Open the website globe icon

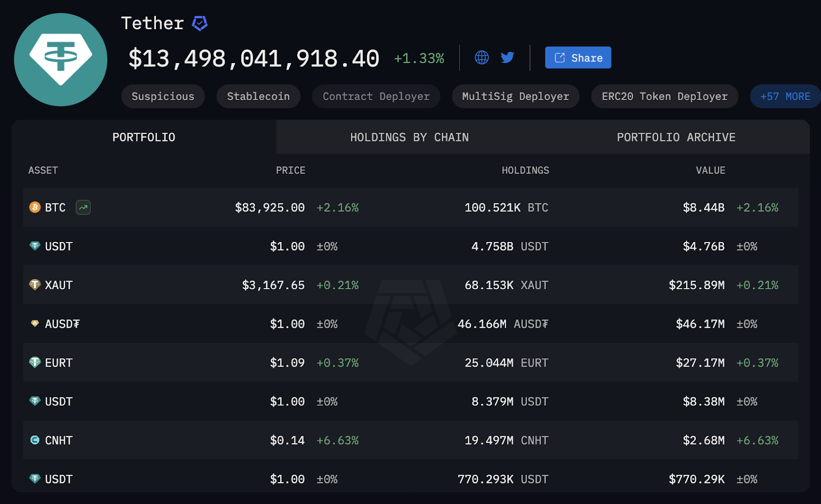tap(481, 57)
